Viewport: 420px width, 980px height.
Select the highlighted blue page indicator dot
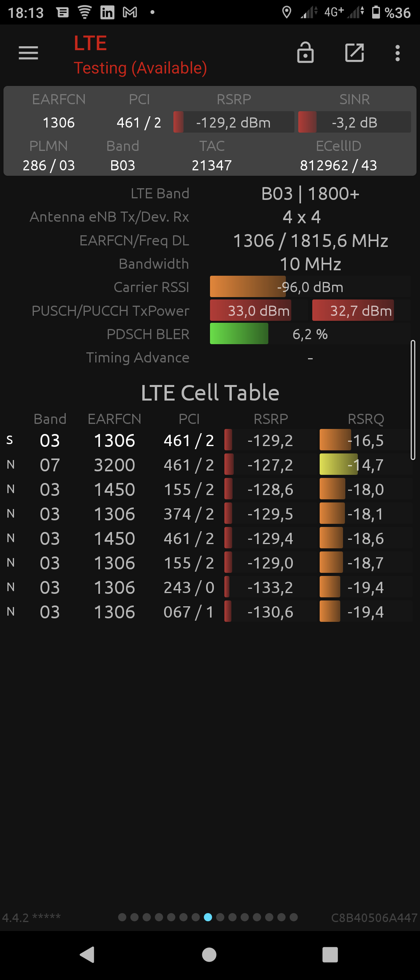(208, 917)
